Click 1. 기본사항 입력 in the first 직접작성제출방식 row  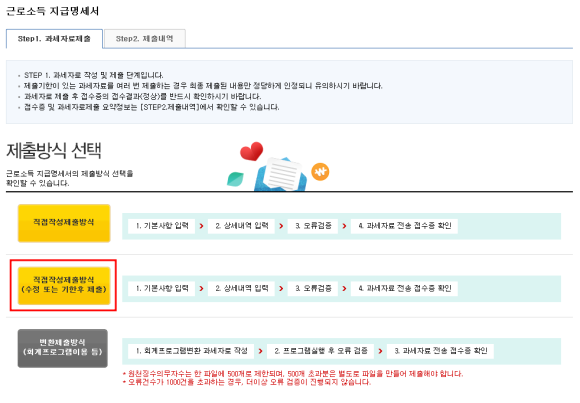tap(162, 226)
